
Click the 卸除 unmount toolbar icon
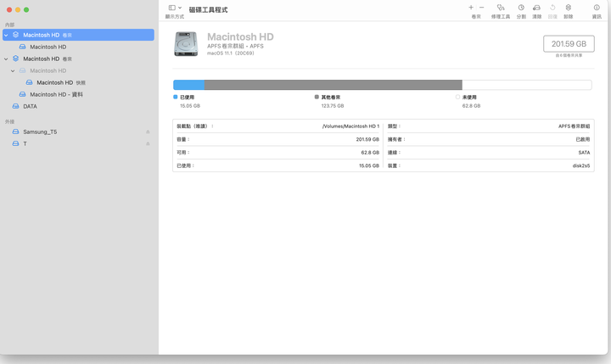pos(568,8)
